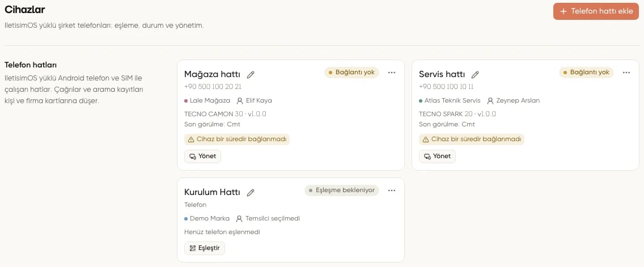
Task: Click the Bağlantı yok badge on Mağaza hattı
Action: [x=351, y=73]
